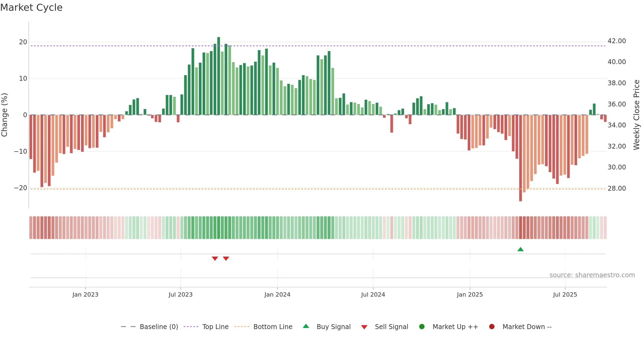The width and height of the screenshot is (644, 362).
Task: Click the 36.00 price axis label
Action: pos(617,104)
